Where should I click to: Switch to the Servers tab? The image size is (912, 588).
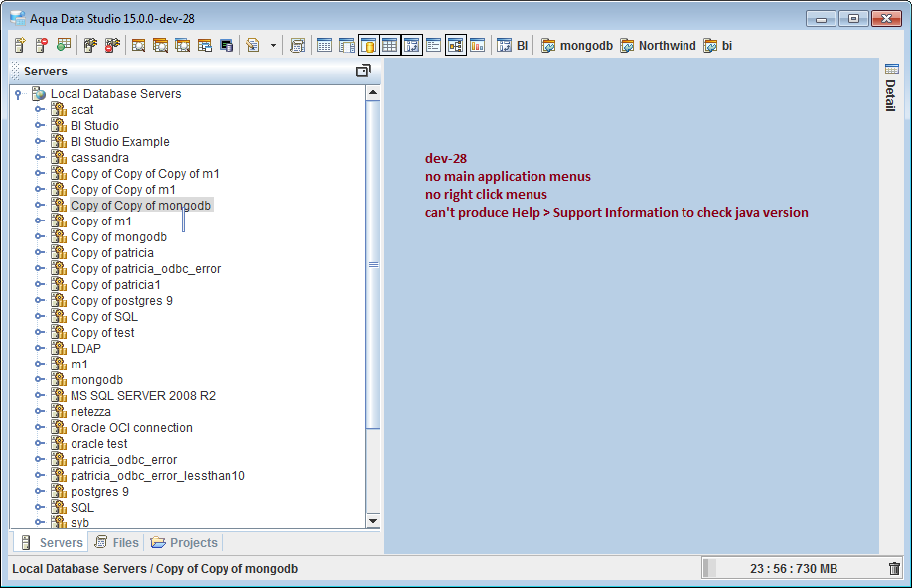52,542
